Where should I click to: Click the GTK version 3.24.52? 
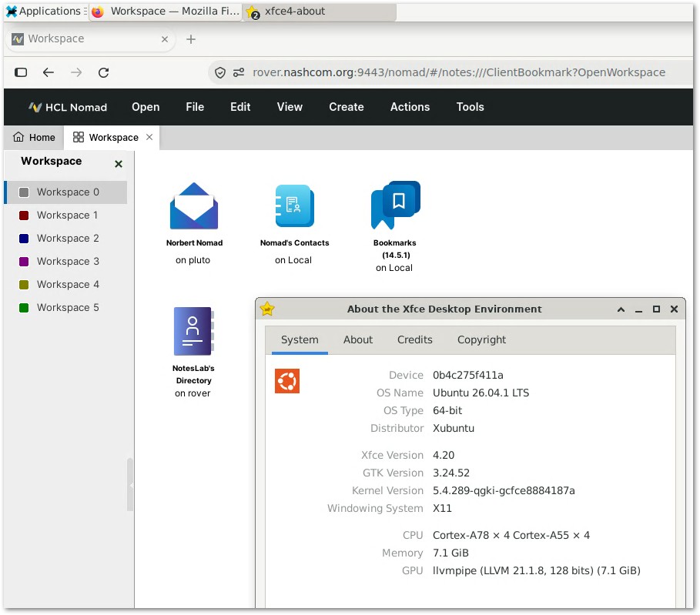451,473
